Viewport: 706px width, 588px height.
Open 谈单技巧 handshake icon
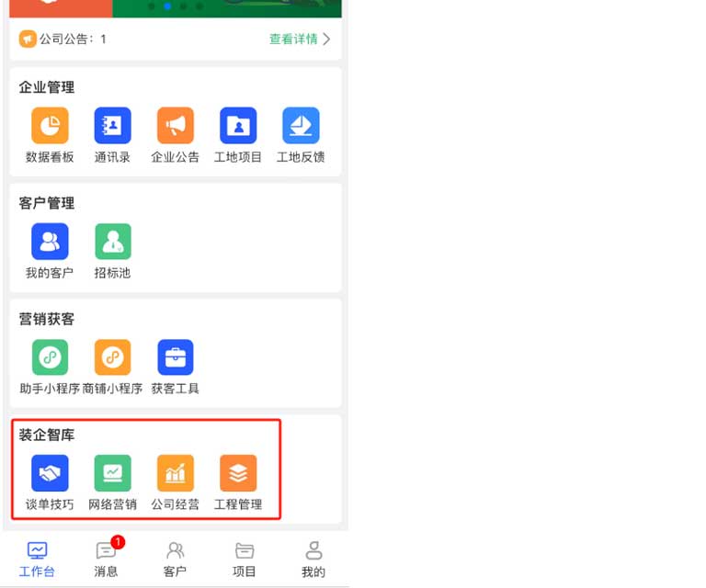tap(50, 473)
